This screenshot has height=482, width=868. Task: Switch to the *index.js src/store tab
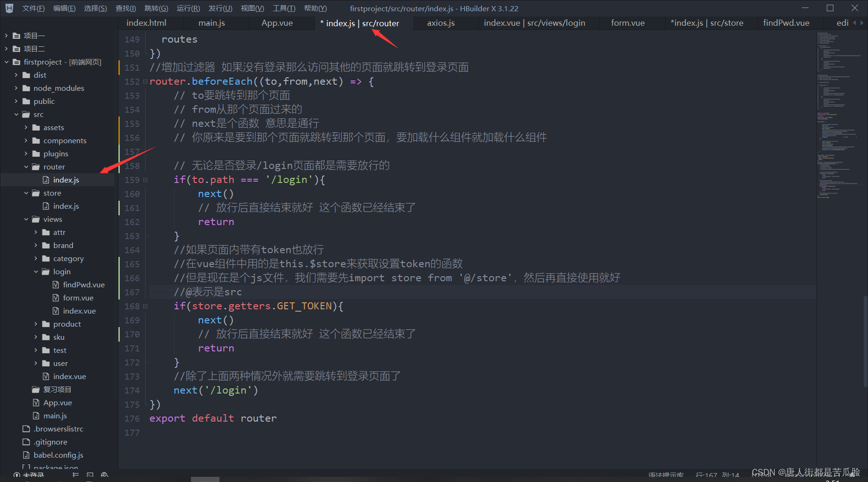pyautogui.click(x=707, y=23)
